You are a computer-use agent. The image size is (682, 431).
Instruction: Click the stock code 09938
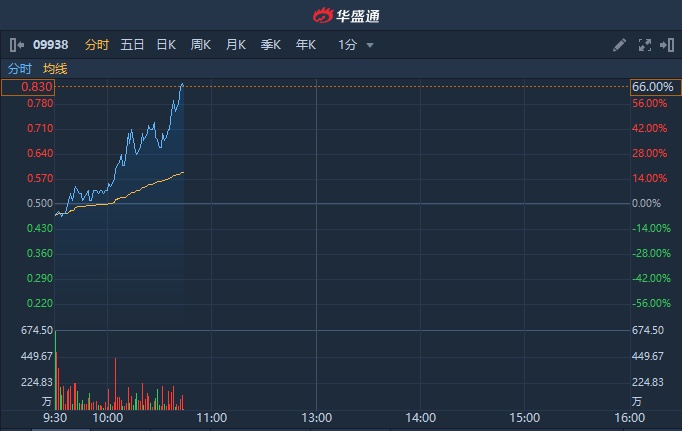click(49, 45)
